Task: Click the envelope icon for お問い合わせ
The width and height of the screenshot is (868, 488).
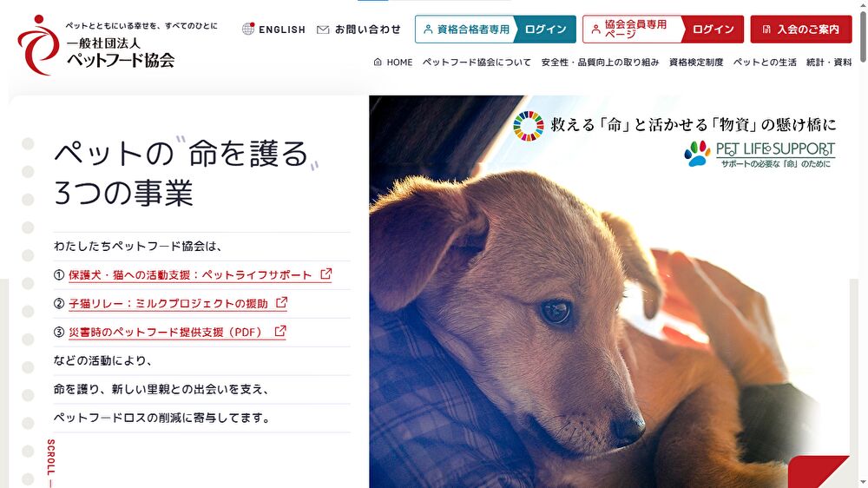Action: click(x=323, y=30)
